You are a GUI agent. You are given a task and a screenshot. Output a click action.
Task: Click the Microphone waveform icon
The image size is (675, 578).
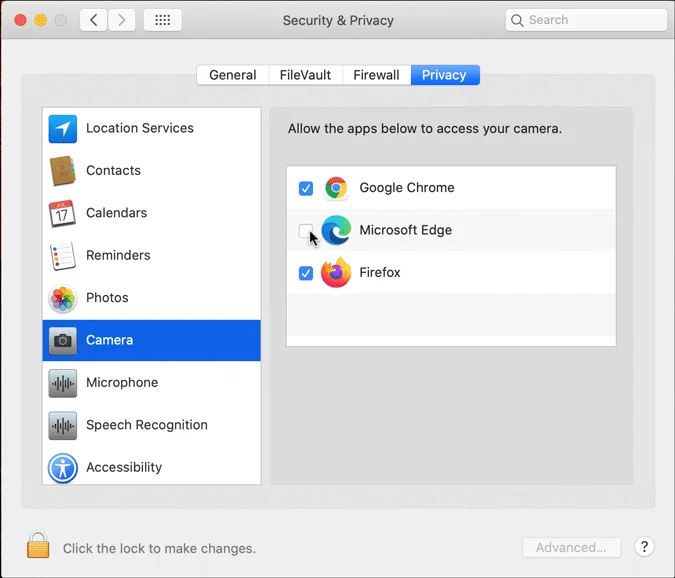pos(63,383)
